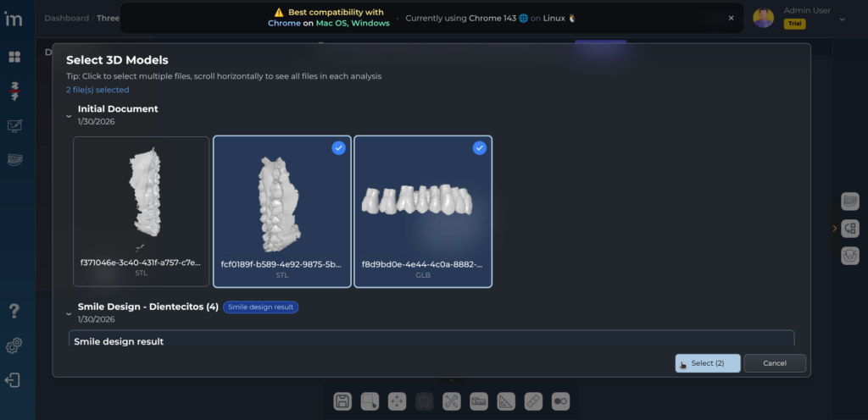The image size is (868, 420).
Task: Click the logout icon in left sidebar
Action: click(14, 380)
